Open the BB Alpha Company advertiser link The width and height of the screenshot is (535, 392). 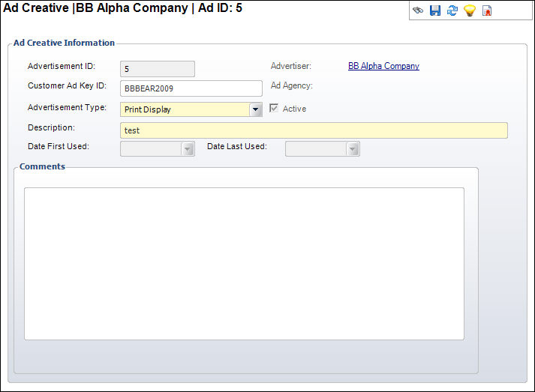coord(383,66)
